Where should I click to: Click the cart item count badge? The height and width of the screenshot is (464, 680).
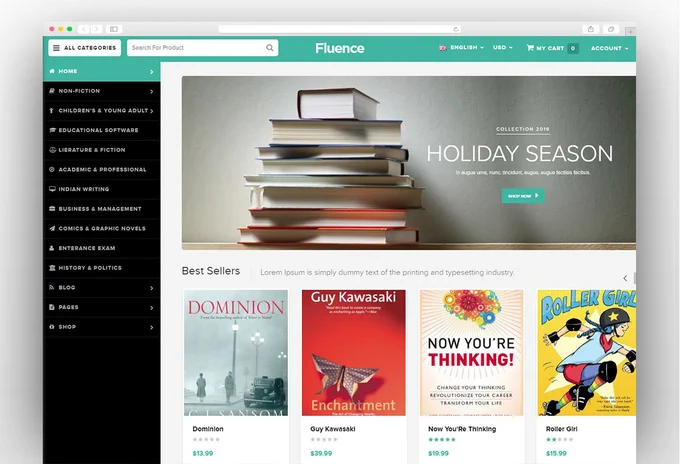[x=572, y=48]
